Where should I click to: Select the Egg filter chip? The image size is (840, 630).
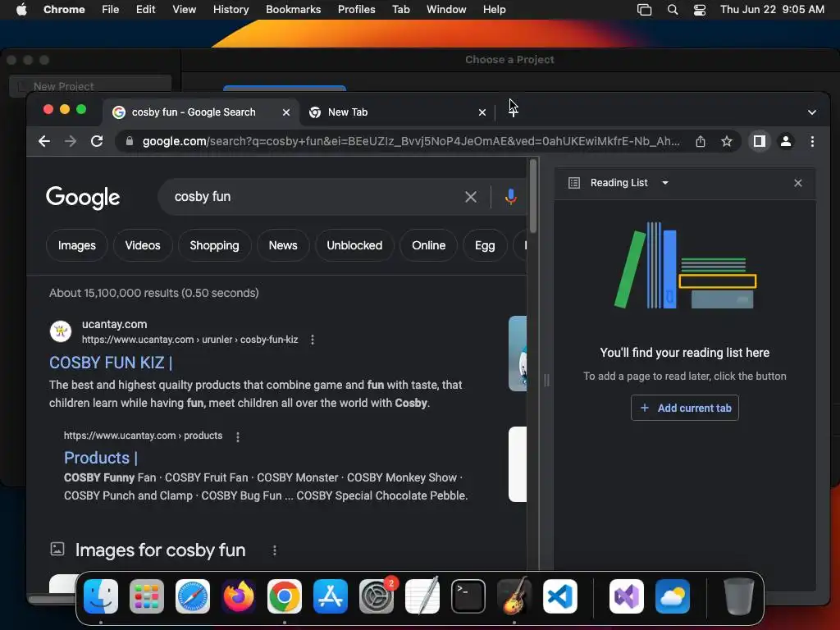tap(485, 245)
